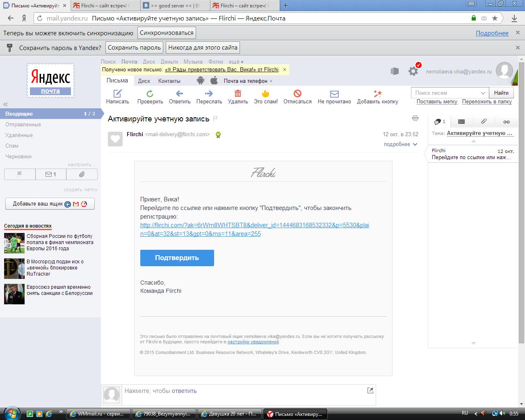Delete the message with Удалить
Image resolution: width=525 pixels, height=420 pixels.
tap(238, 97)
